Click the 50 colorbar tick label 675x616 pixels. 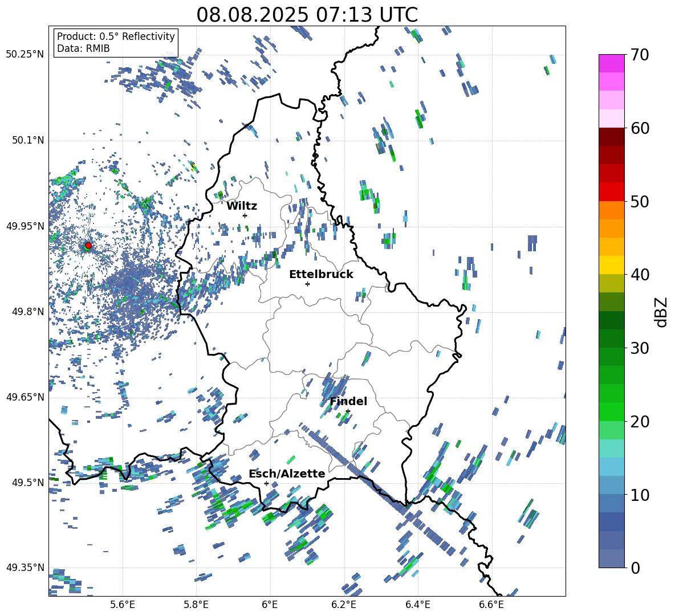coord(639,201)
